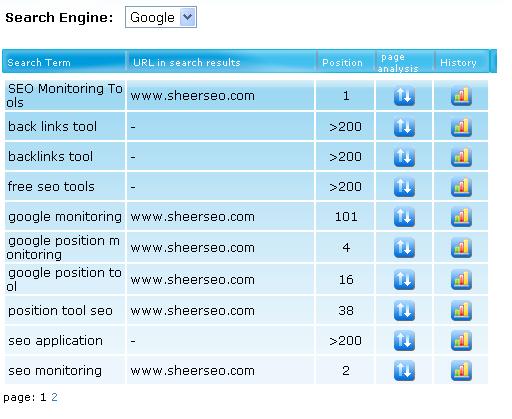Open page analysis for free seo tools
The image size is (512, 419).
click(x=404, y=187)
